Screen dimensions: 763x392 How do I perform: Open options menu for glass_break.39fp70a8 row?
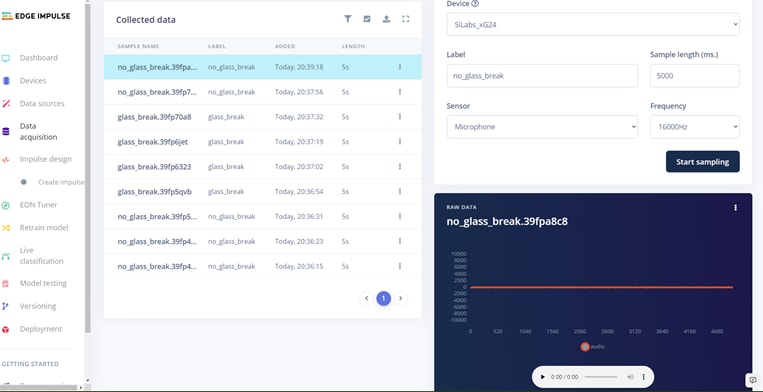point(400,117)
